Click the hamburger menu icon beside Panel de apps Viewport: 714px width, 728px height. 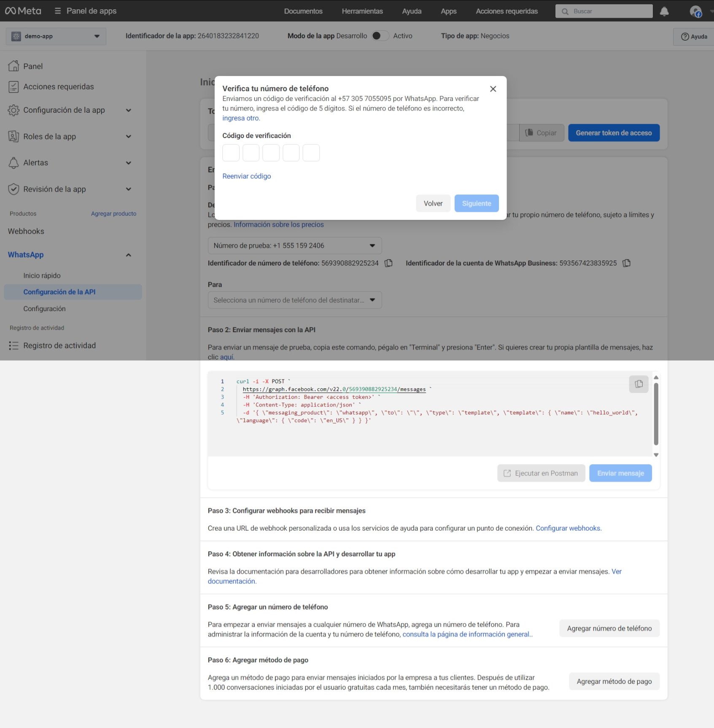tap(58, 11)
